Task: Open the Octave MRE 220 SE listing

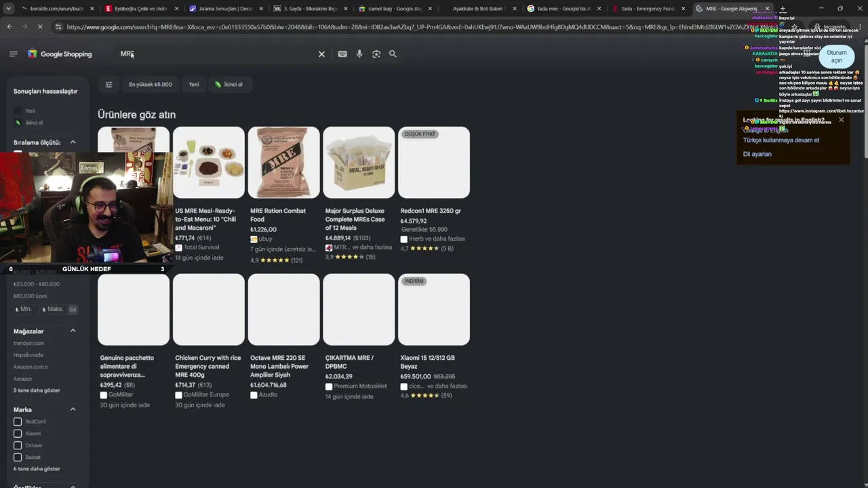Action: pyautogui.click(x=283, y=337)
